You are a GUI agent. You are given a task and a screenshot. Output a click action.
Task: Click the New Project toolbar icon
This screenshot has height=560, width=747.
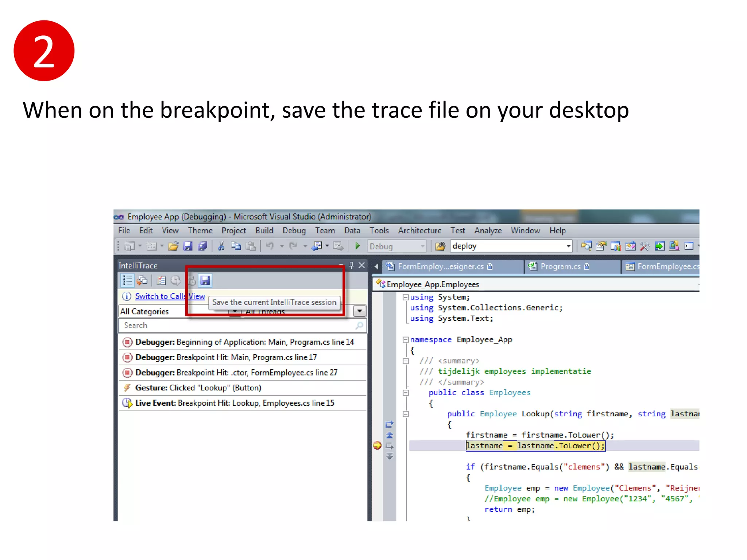[129, 246]
